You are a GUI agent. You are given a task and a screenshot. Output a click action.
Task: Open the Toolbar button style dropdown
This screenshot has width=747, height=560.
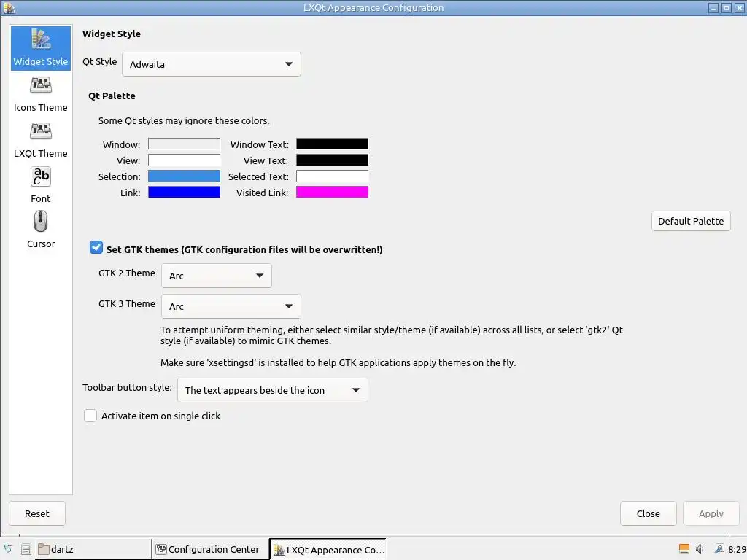coord(273,390)
